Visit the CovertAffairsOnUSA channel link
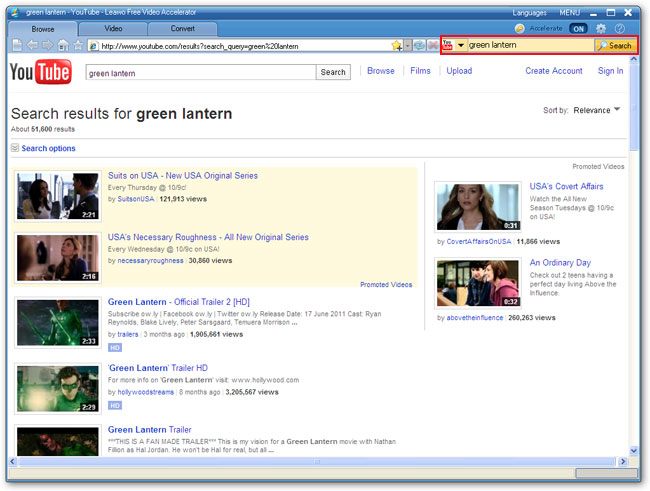650x491 pixels. 479,241
